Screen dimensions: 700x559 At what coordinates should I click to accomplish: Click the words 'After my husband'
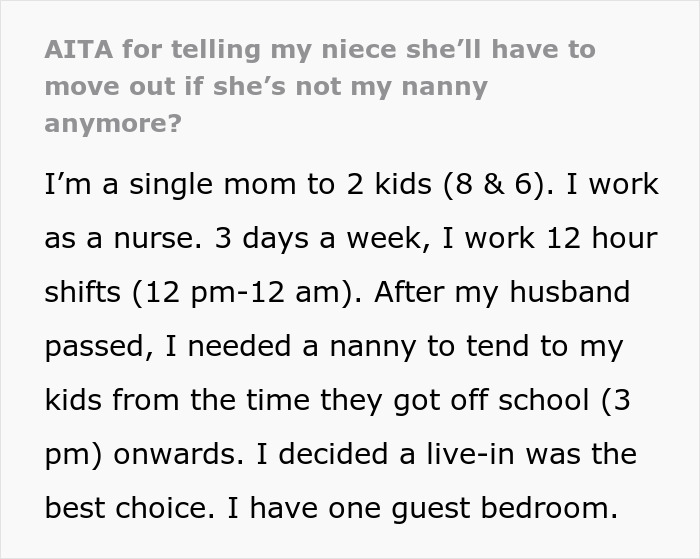point(523,293)
